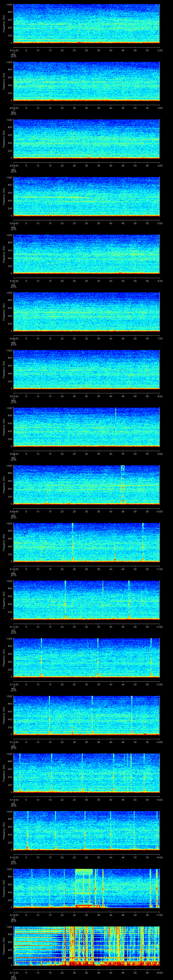
Task: Click the 5:01:00 start time label
Action: pyautogui.click(x=14, y=50)
